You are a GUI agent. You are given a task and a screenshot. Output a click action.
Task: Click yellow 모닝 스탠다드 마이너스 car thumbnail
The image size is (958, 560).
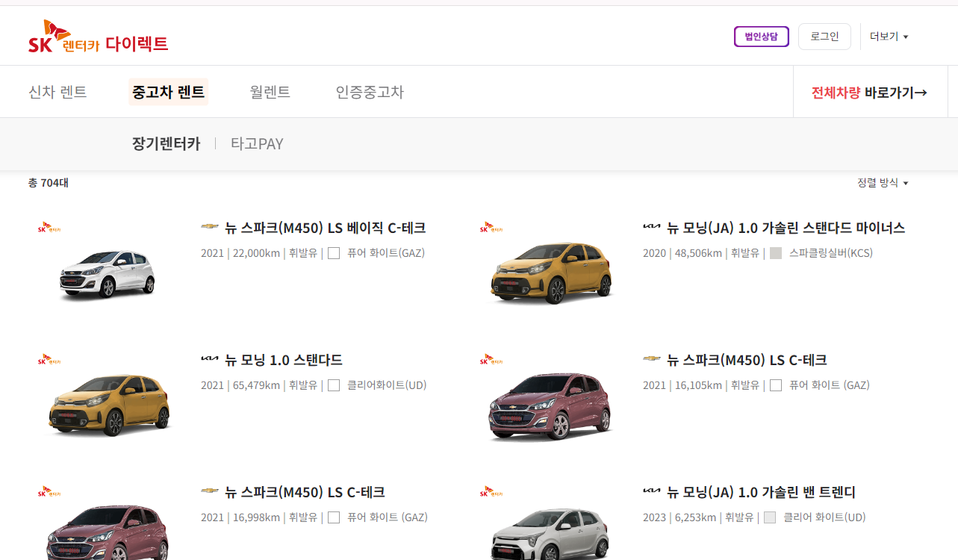[x=550, y=273]
